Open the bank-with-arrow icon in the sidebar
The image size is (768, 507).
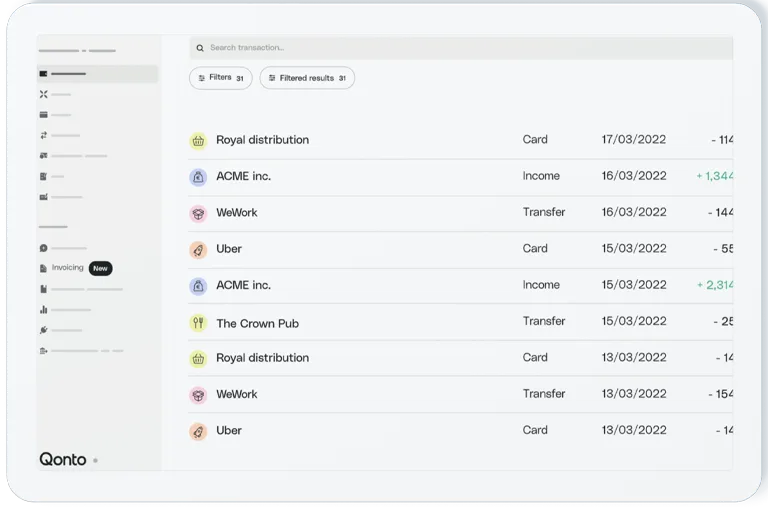coord(44,351)
